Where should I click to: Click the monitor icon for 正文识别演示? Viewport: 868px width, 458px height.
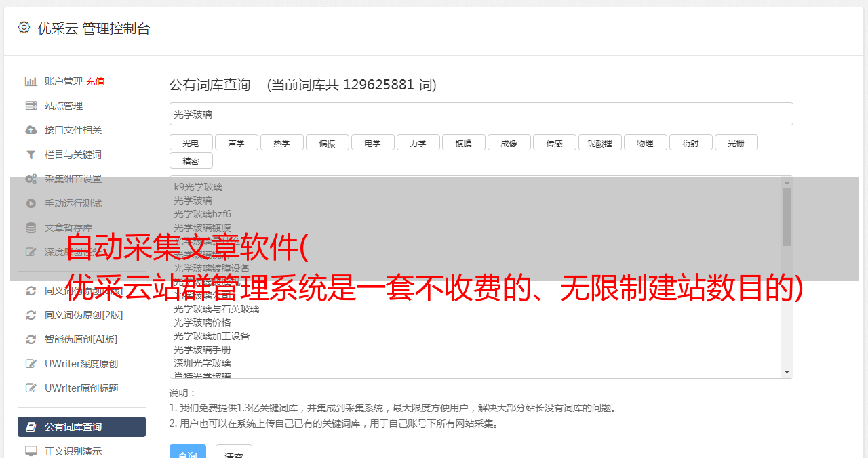pos(31,451)
